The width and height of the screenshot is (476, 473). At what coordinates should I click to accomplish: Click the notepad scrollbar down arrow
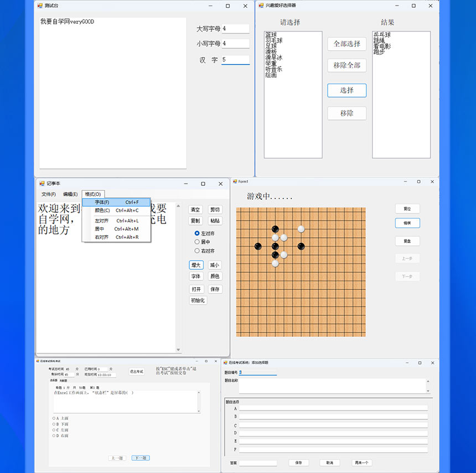178,350
